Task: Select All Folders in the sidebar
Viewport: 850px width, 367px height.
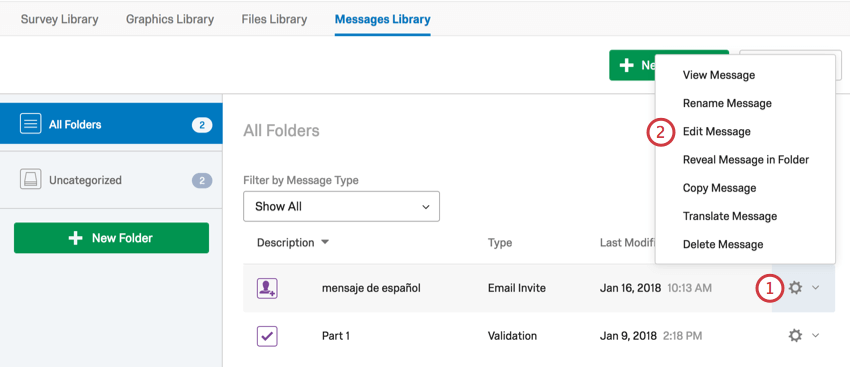Action: click(111, 124)
